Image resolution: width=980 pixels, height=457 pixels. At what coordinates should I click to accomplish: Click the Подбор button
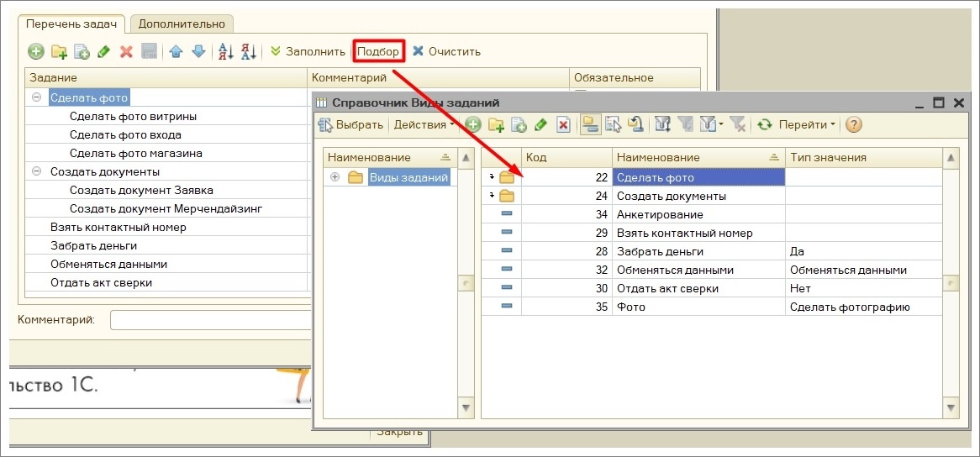pos(379,51)
